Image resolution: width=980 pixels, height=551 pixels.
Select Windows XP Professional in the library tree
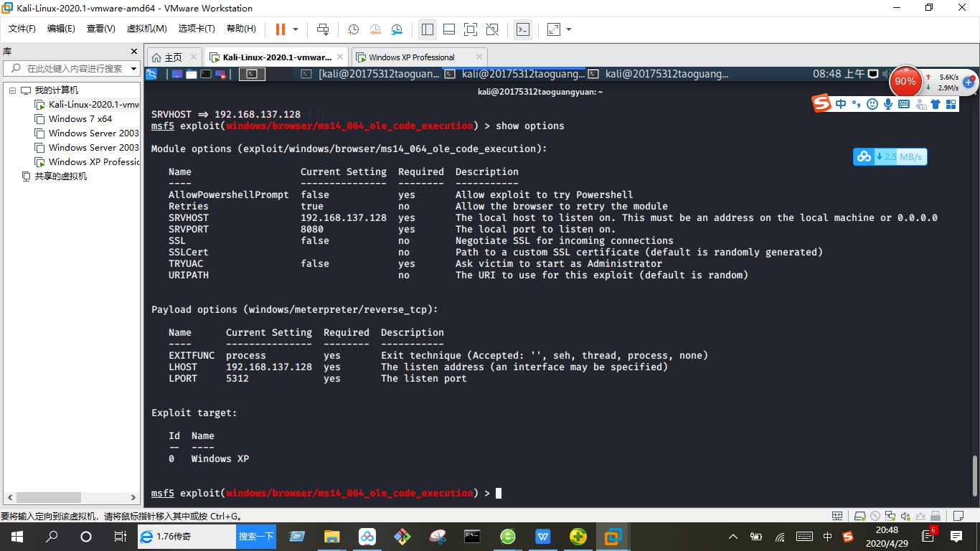pyautogui.click(x=88, y=162)
